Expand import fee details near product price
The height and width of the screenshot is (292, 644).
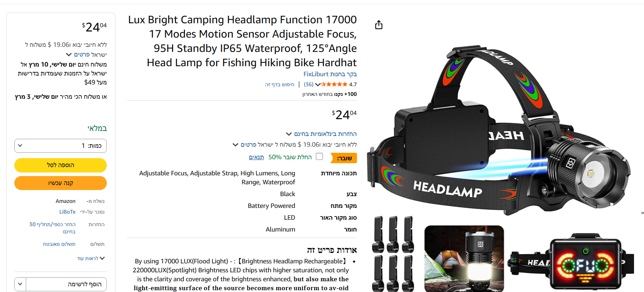click(x=235, y=145)
